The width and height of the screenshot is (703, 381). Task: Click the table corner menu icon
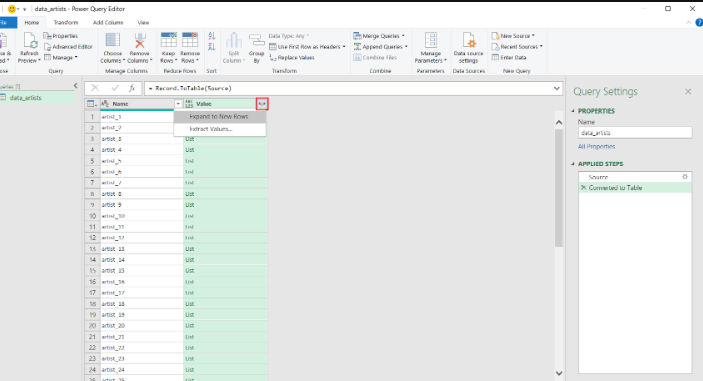(x=92, y=104)
